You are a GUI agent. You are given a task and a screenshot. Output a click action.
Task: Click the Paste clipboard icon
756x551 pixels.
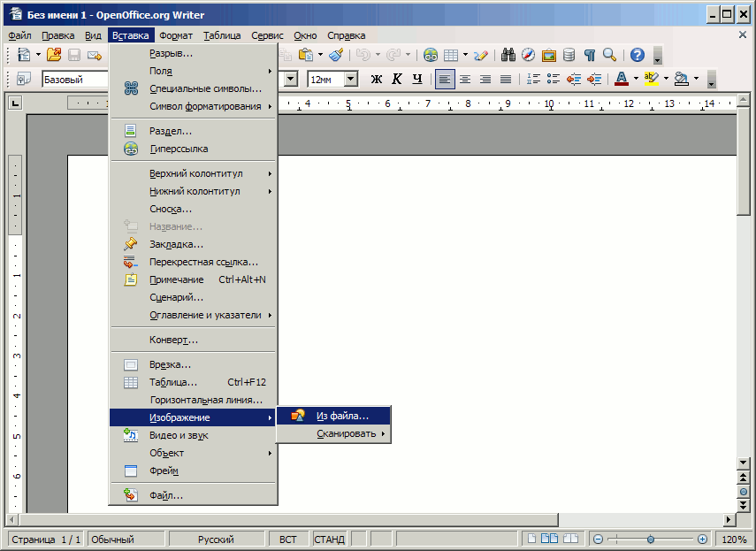[306, 55]
